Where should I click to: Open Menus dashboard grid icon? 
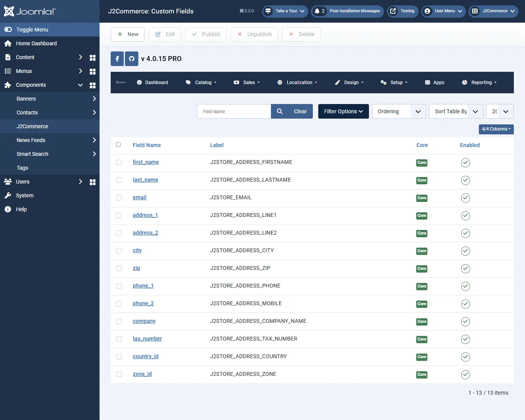(x=93, y=71)
